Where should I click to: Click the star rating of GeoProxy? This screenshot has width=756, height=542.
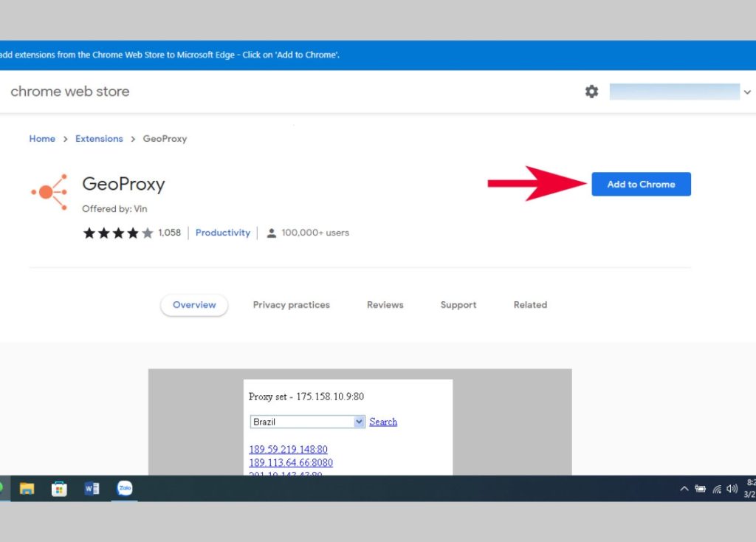pyautogui.click(x=118, y=233)
